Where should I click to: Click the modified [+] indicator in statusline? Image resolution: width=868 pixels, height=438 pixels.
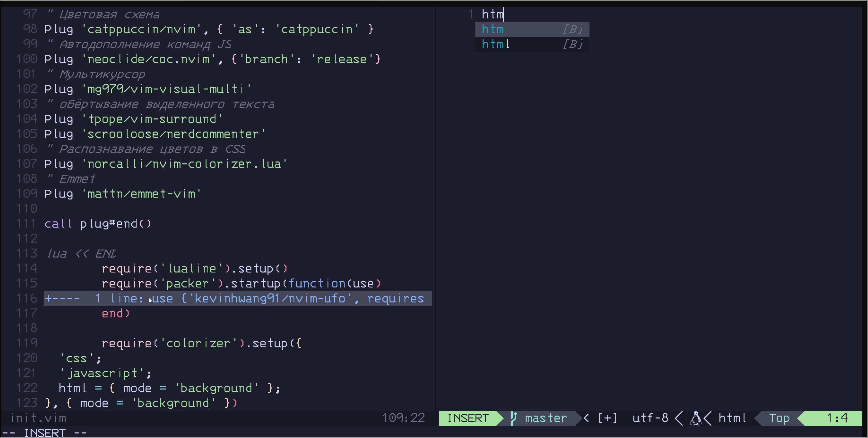point(607,418)
